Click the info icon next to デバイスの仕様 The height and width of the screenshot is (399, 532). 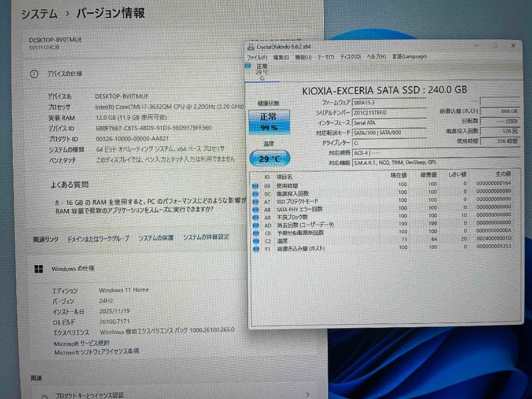[x=33, y=73]
